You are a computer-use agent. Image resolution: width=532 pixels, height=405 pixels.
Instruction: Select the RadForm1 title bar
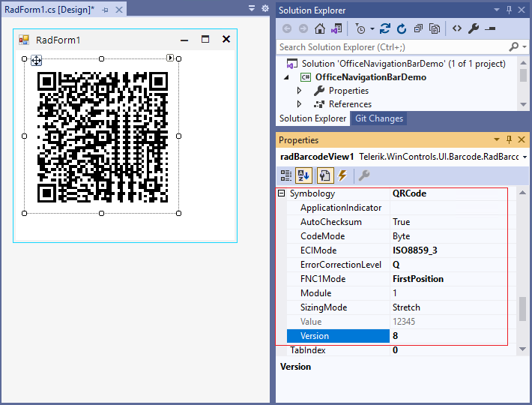[x=125, y=40]
